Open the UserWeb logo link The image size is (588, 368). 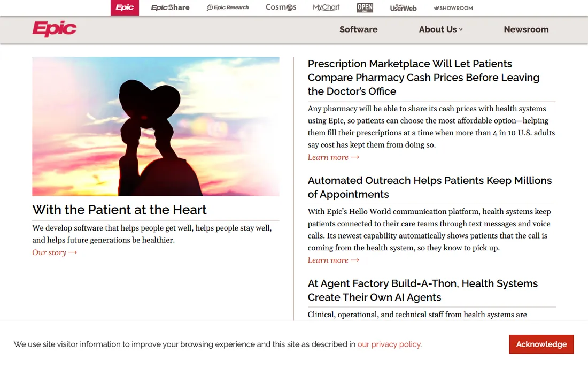[x=403, y=8]
